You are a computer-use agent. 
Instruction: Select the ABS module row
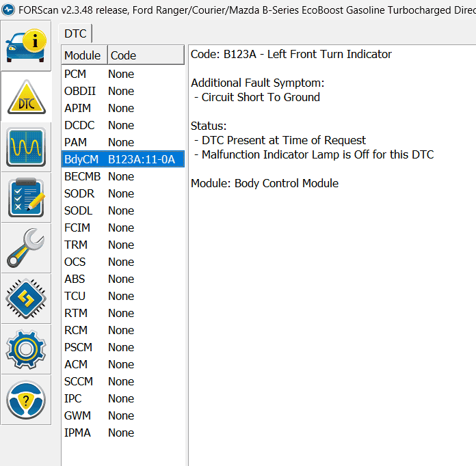coord(123,279)
